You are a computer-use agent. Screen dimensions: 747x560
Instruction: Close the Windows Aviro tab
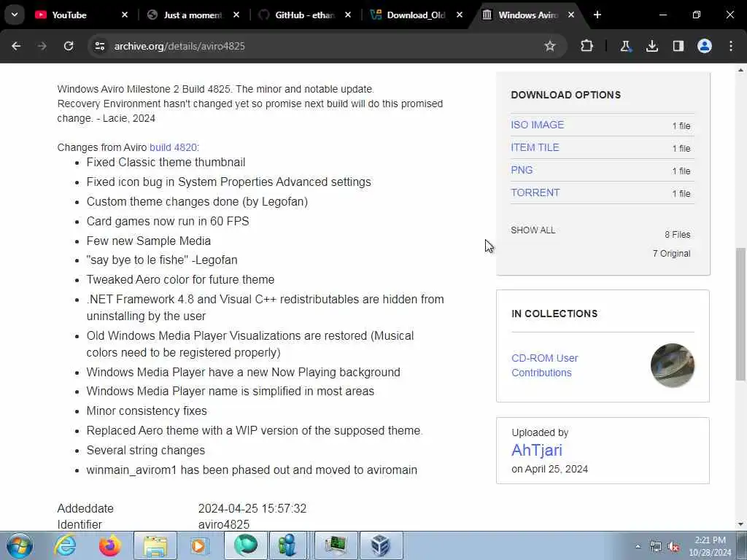coord(570,15)
